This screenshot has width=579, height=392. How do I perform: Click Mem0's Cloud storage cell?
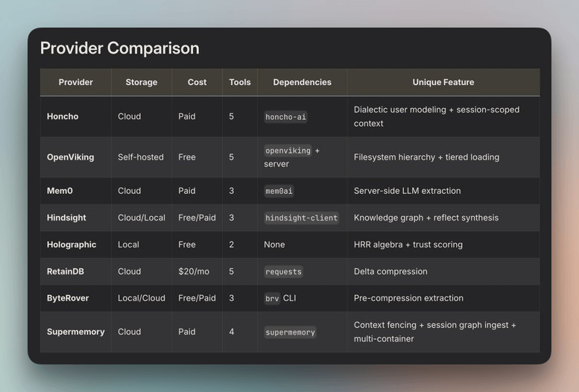pyautogui.click(x=129, y=191)
